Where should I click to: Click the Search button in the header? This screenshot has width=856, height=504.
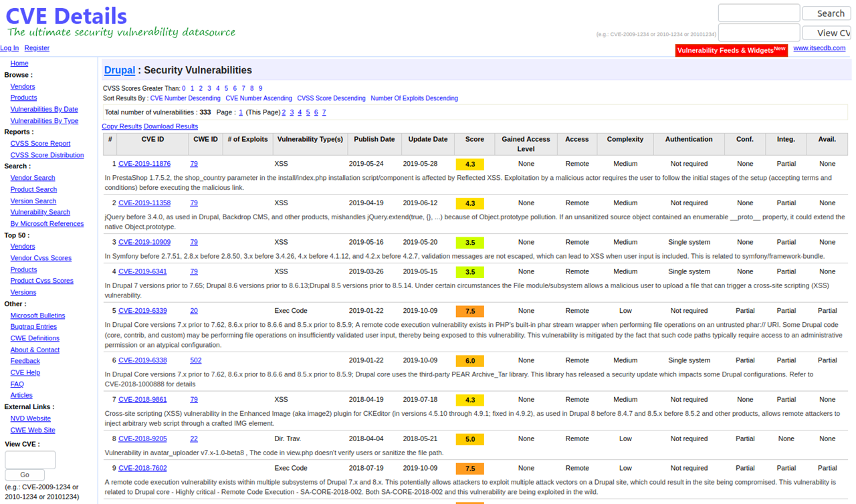[x=827, y=13]
